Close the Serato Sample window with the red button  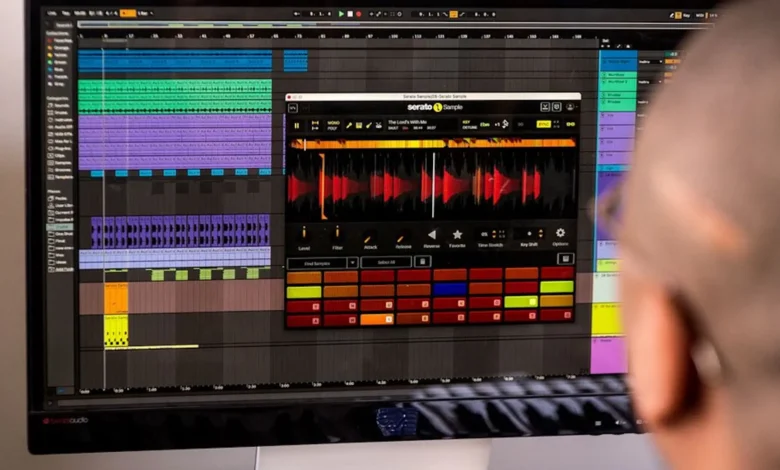click(x=290, y=97)
